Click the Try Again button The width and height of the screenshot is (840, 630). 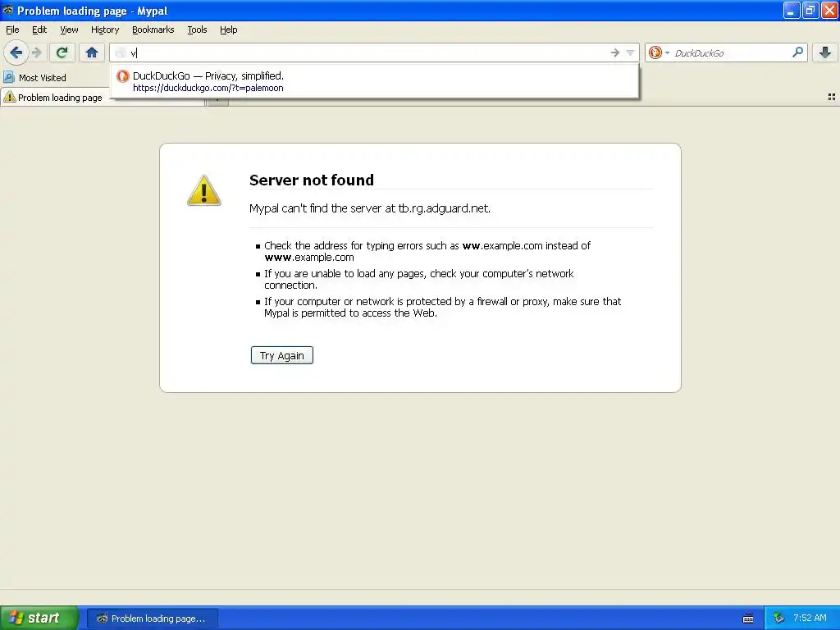tap(282, 355)
